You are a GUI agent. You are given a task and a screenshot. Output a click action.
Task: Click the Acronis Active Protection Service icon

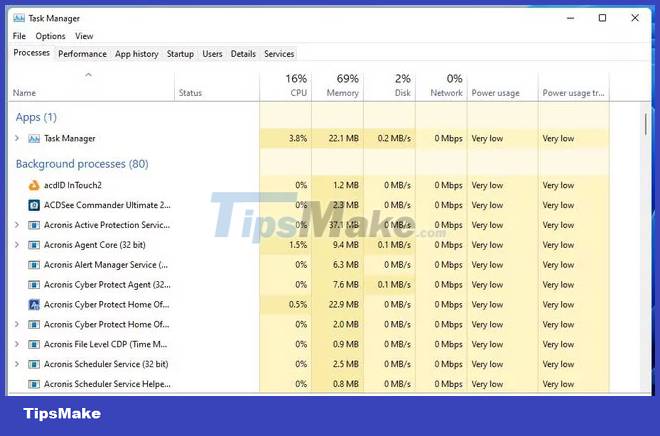point(34,225)
